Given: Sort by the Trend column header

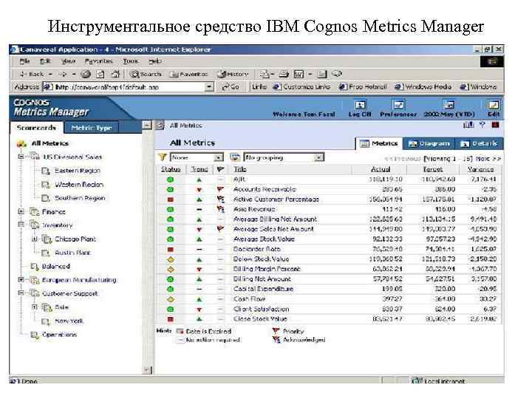Looking at the screenshot, I should [199, 169].
